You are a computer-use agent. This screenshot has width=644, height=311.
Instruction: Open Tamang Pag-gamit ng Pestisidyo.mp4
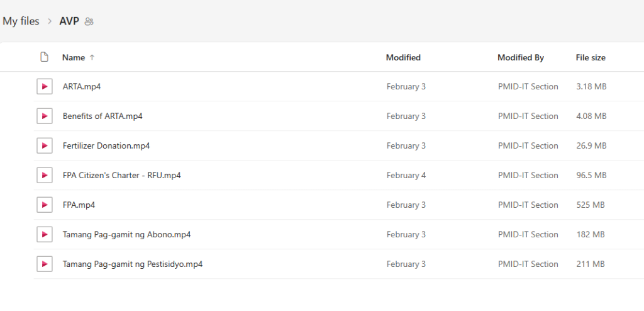point(133,264)
